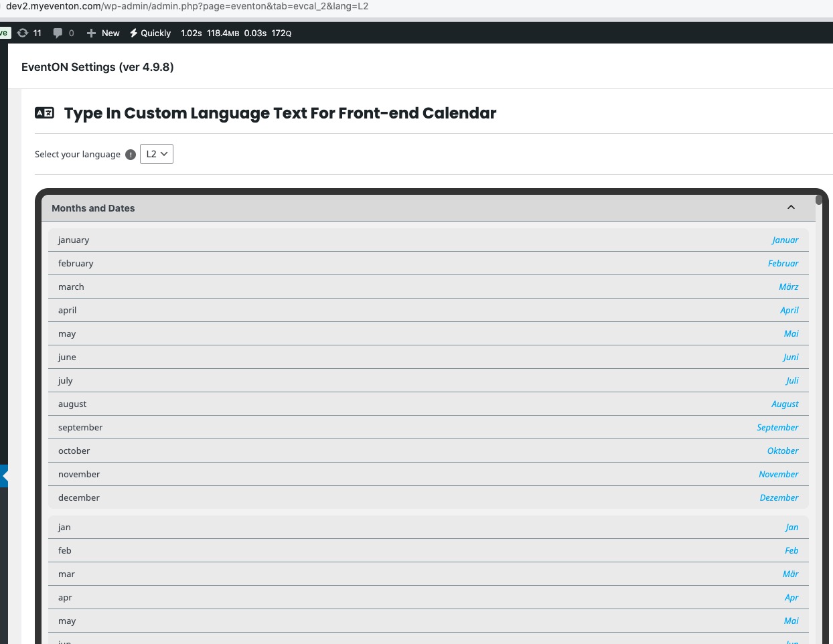
Task: Click the info icon beside Select your language
Action: point(131,155)
